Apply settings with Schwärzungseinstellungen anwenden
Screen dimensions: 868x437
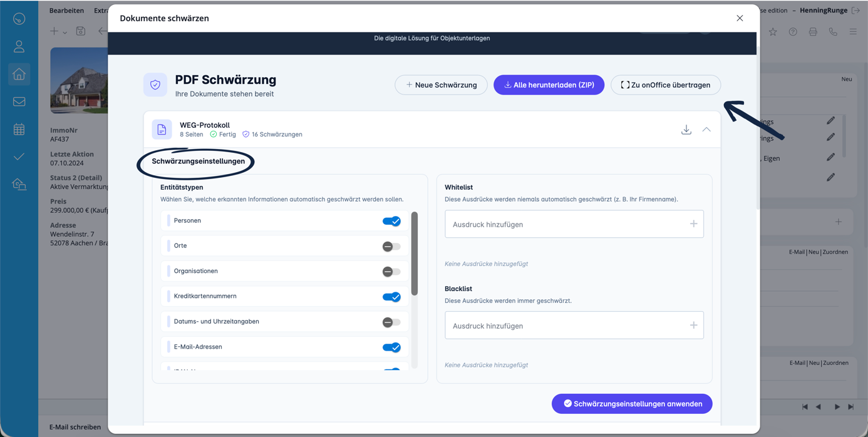click(x=631, y=404)
